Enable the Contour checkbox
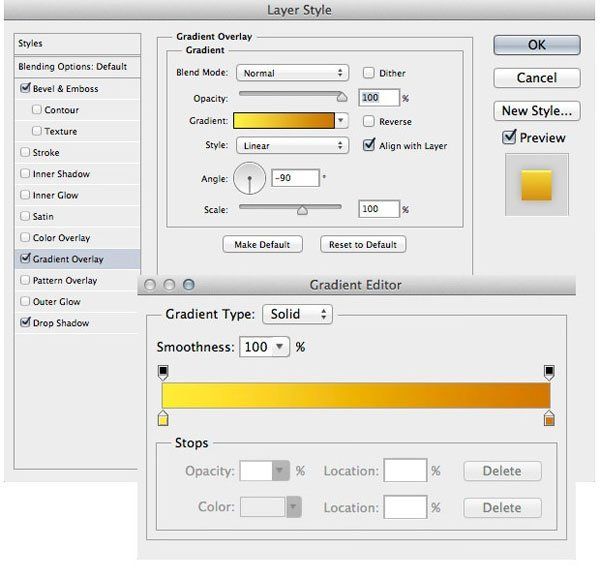The height and width of the screenshot is (579, 600). coord(37,110)
